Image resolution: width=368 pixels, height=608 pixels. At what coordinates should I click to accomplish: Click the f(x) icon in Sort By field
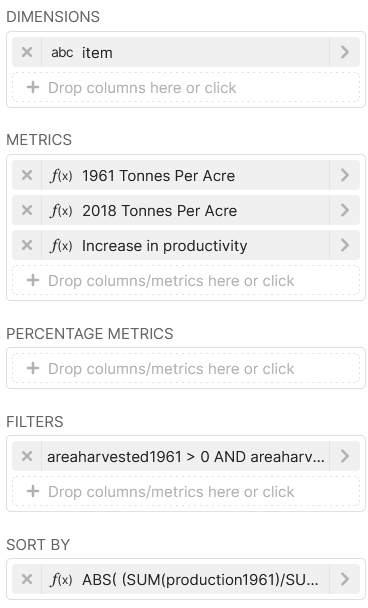pos(61,580)
